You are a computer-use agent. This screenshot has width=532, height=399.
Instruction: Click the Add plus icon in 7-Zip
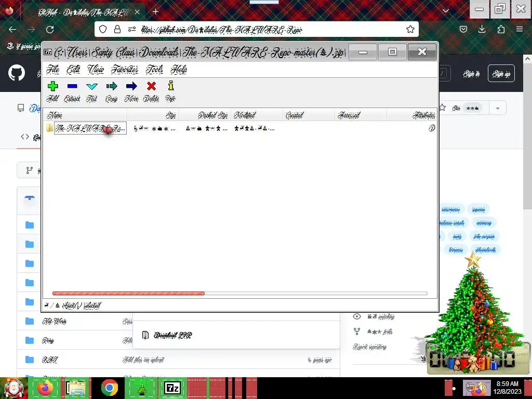(x=52, y=86)
